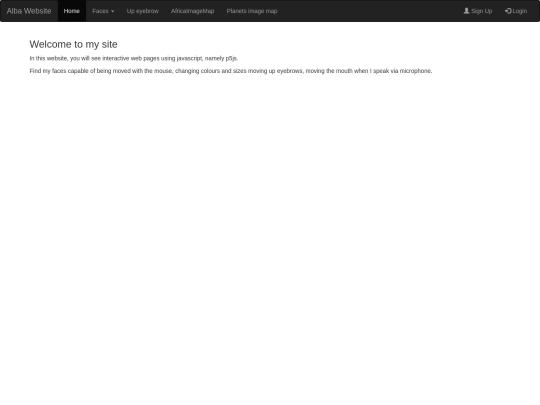
Task: Click the Login link
Action: [516, 11]
